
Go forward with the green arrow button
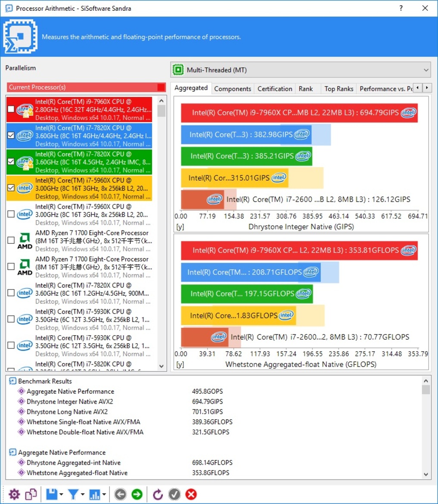[137, 494]
